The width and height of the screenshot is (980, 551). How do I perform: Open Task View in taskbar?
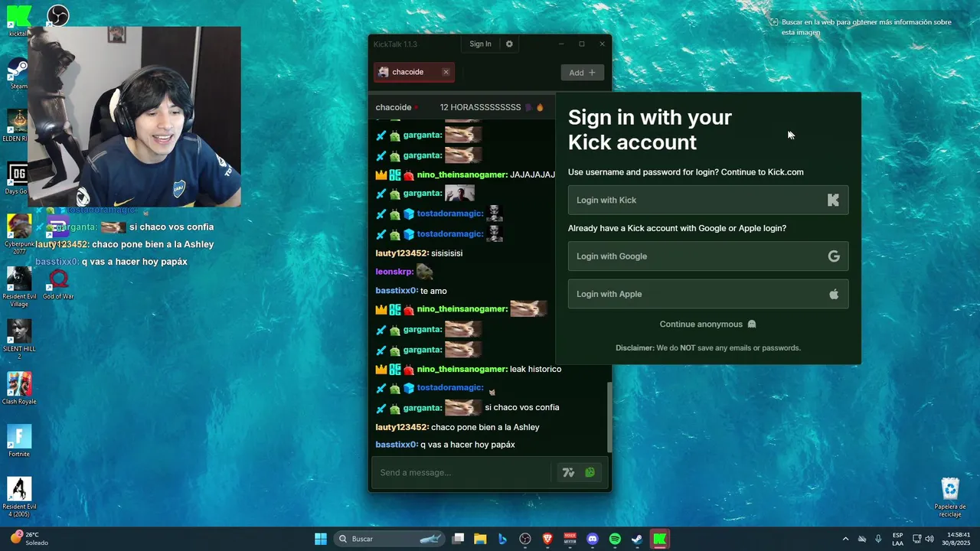point(458,539)
